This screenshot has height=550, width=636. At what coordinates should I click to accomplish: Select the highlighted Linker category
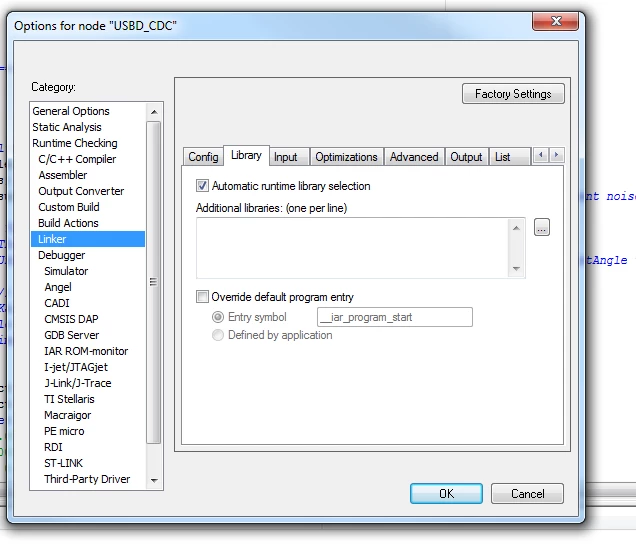[88, 239]
